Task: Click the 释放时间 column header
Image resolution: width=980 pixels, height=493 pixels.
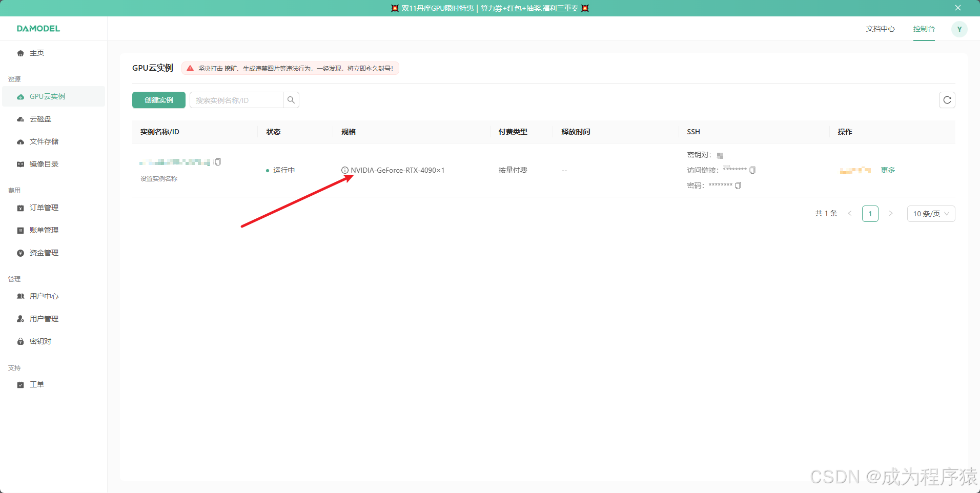Action: tap(576, 132)
